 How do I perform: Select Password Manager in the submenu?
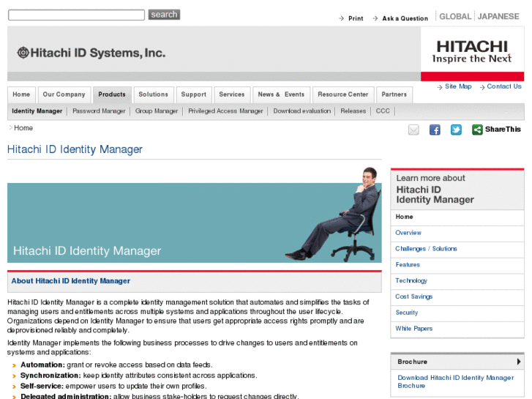(x=99, y=111)
